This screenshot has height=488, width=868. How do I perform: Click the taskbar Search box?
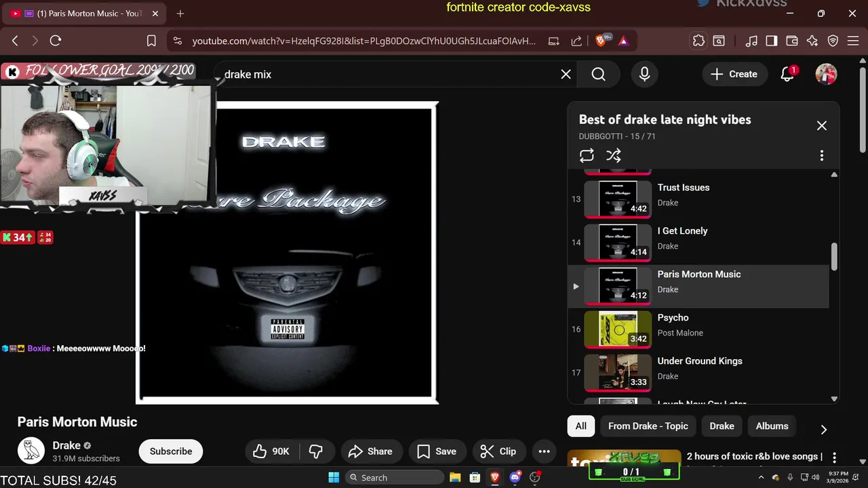click(x=395, y=477)
